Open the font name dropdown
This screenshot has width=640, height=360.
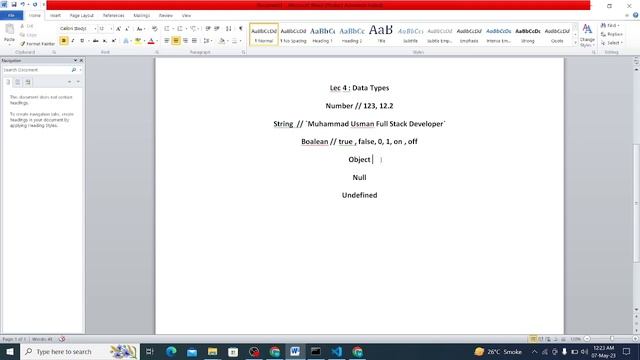pos(95,29)
